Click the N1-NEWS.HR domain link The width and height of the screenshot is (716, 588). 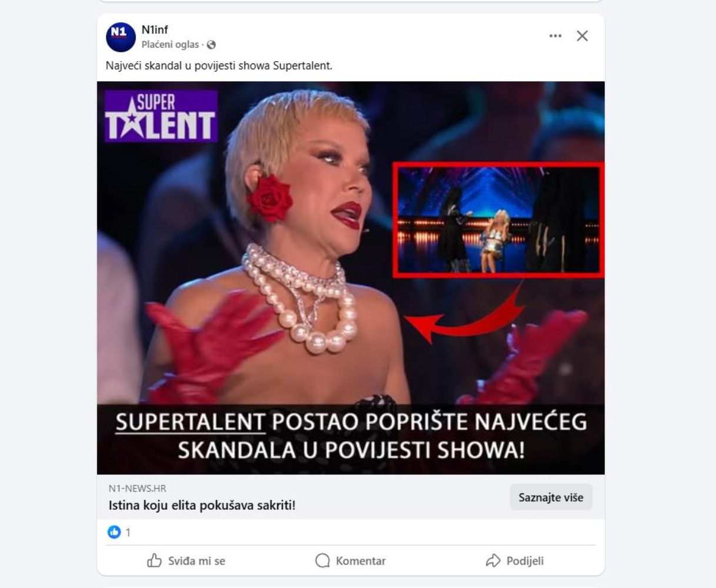[x=137, y=489]
